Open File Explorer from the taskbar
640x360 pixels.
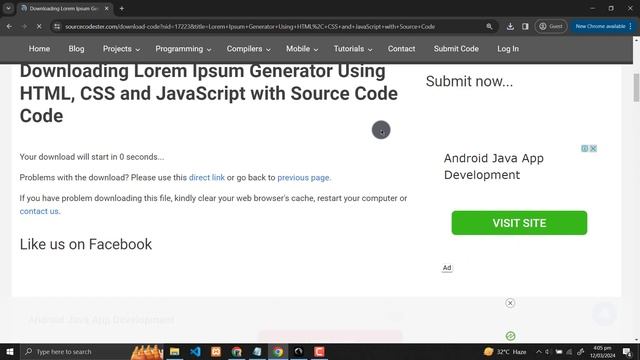coord(175,351)
